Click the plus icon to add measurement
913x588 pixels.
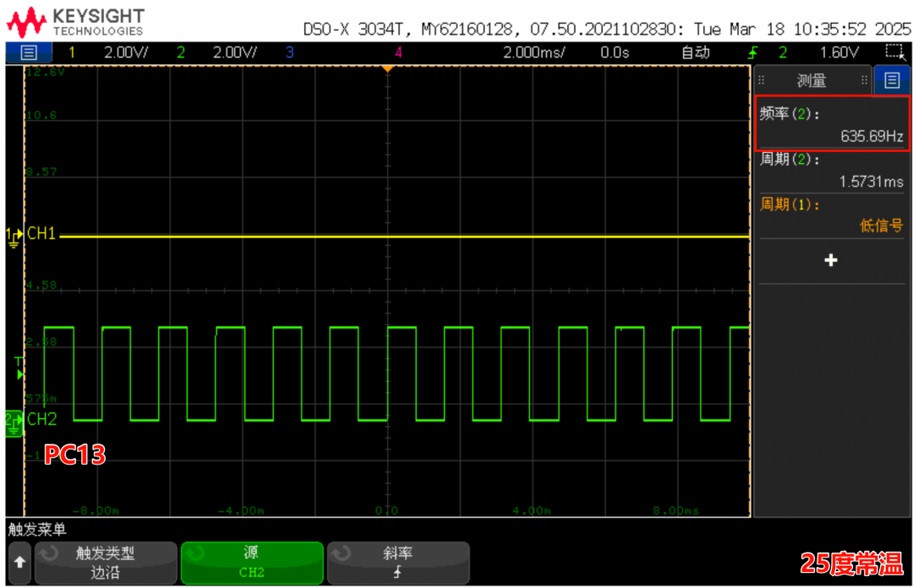click(831, 260)
